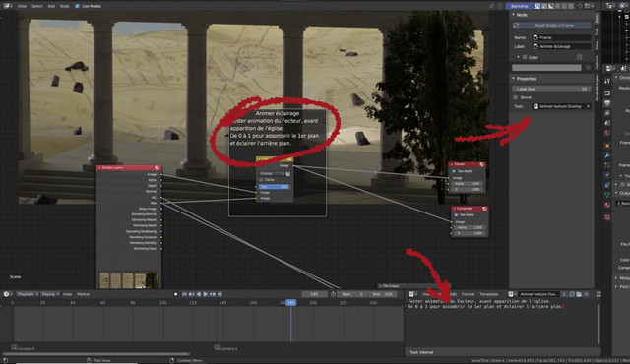Screen dimensions: 630x364
Task: Click the Camera 0 marker in the timeline
Action: [23, 348]
